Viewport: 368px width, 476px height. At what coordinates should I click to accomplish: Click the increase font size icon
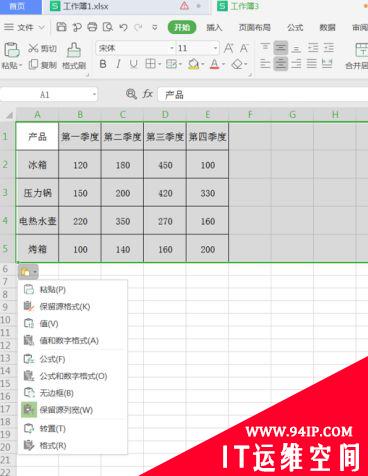coord(228,48)
